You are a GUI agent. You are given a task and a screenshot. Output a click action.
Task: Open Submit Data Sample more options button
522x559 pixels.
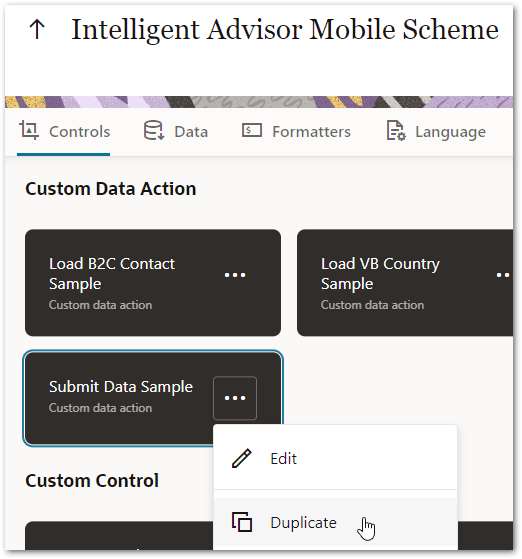pyautogui.click(x=235, y=398)
